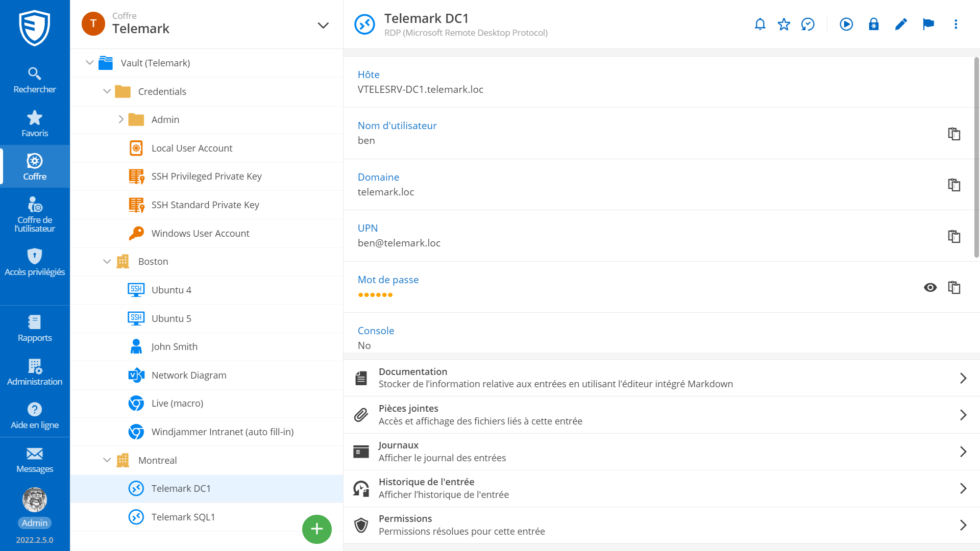The height and width of the screenshot is (551, 980).
Task: Launch session with play button icon
Action: click(846, 24)
